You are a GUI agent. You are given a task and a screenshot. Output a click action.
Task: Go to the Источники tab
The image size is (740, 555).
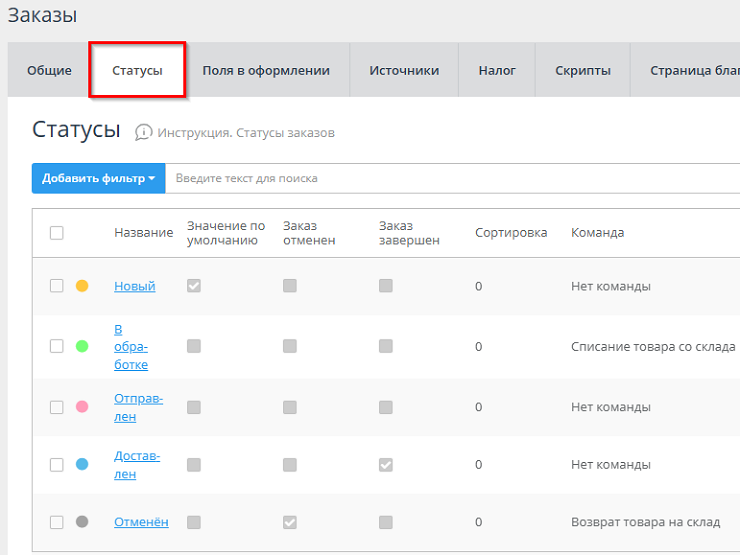404,70
